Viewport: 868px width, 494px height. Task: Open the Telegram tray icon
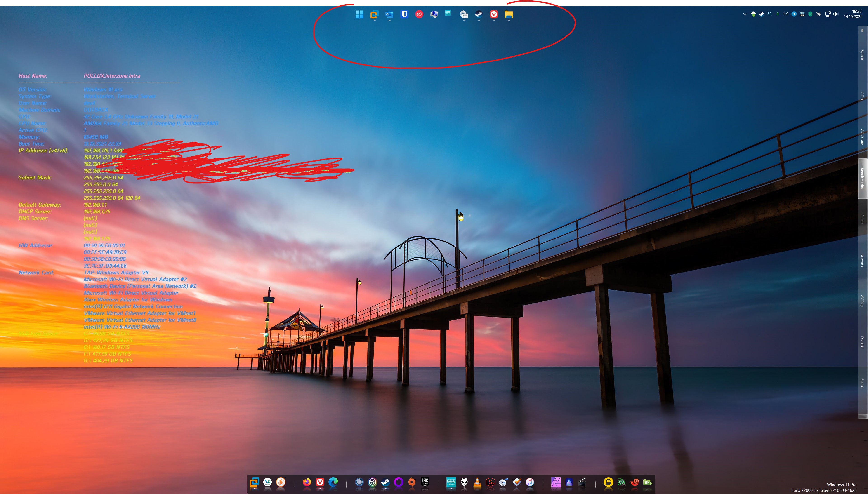tap(794, 14)
